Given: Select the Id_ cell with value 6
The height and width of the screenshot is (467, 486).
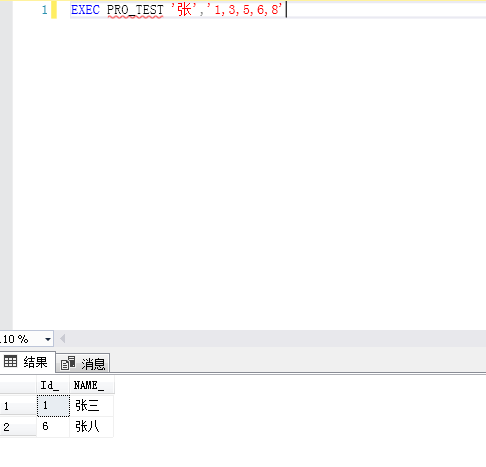Looking at the screenshot, I should 53,427.
